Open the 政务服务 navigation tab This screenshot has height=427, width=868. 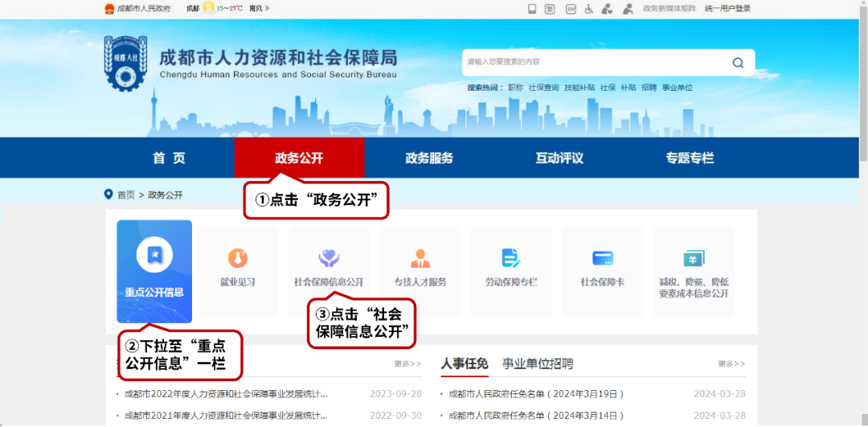[429, 158]
